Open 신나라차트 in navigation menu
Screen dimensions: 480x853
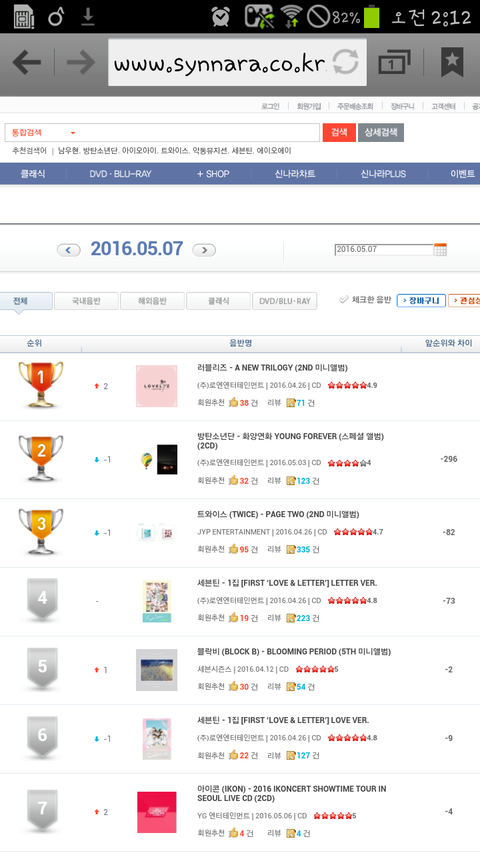pyautogui.click(x=294, y=174)
